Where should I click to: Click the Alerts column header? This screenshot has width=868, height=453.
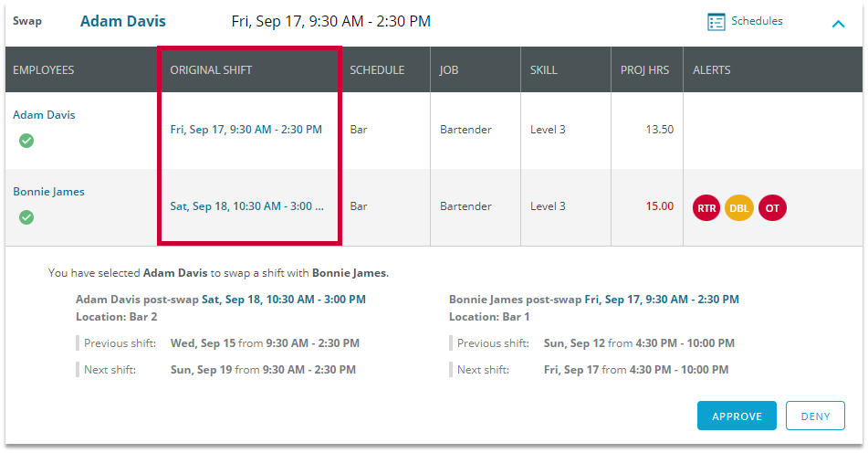[711, 70]
